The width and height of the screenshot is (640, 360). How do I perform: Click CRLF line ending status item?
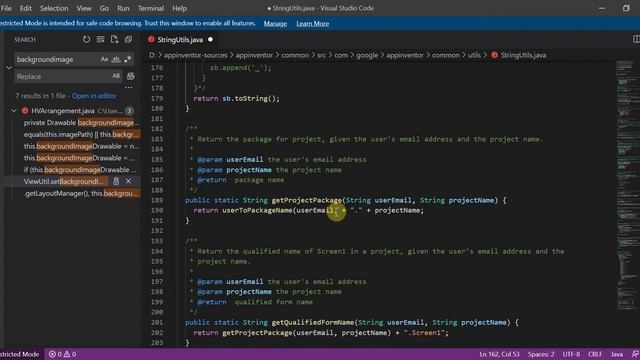point(595,354)
